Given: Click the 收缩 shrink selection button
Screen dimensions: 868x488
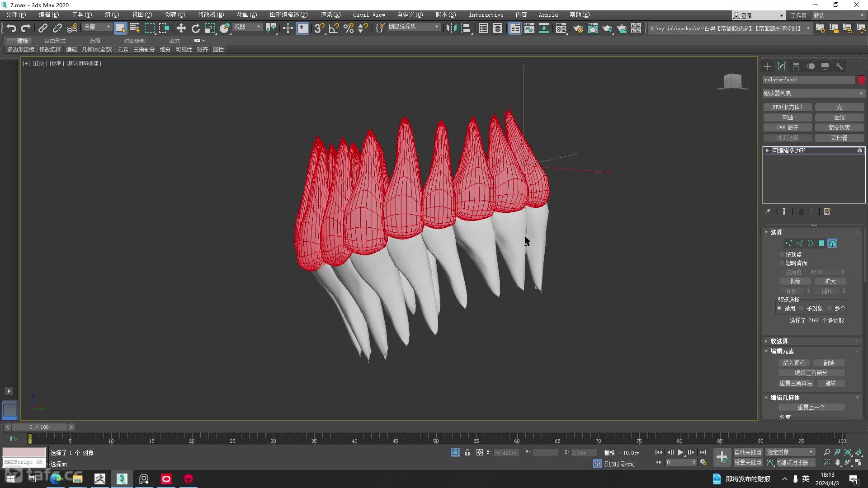Looking at the screenshot, I should click(795, 281).
